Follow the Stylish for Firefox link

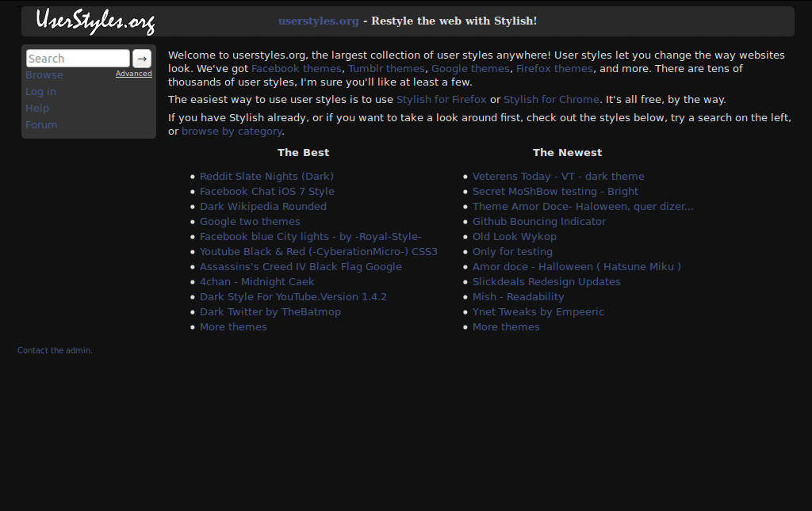point(441,100)
